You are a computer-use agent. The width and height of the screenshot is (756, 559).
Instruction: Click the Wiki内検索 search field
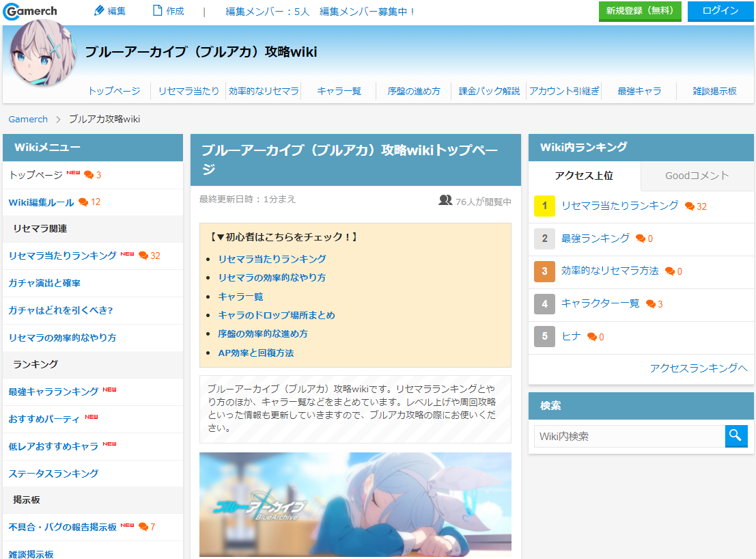click(x=629, y=436)
